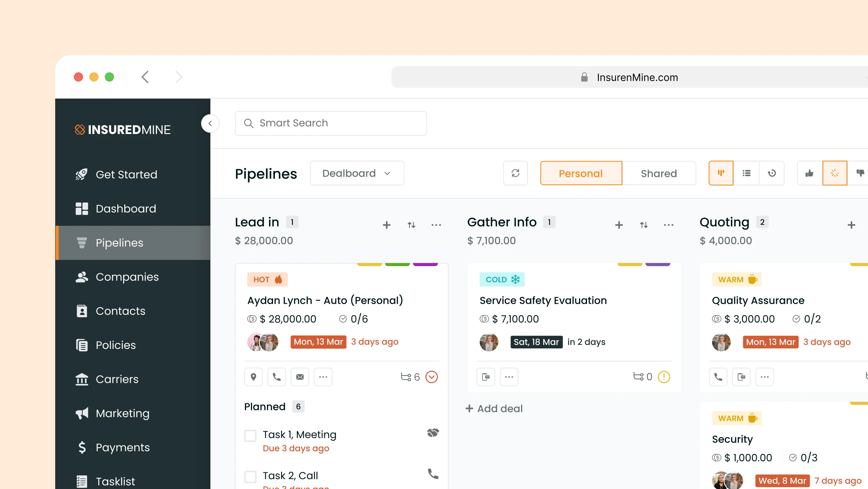The width and height of the screenshot is (868, 489).
Task: Open the history view icon
Action: (772, 173)
